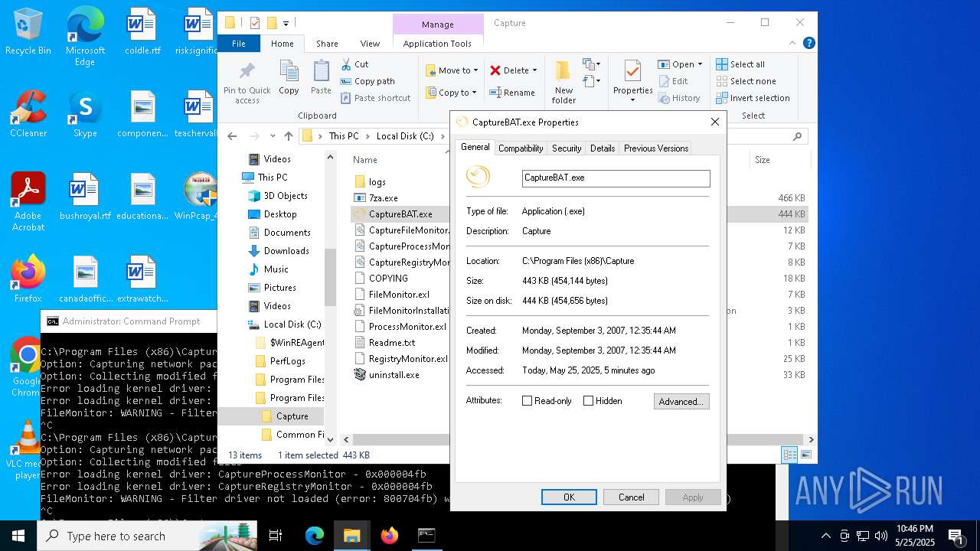Click the Cut scissors command

pyautogui.click(x=354, y=64)
